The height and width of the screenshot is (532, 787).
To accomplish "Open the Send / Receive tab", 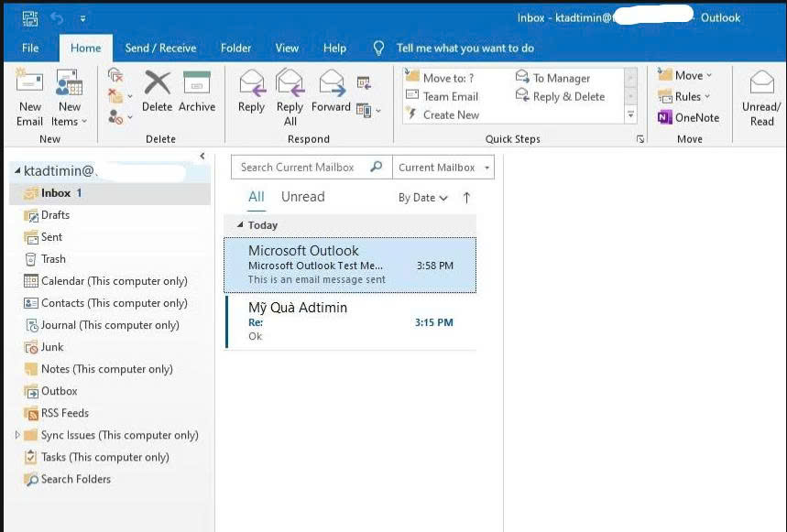I will 160,48.
